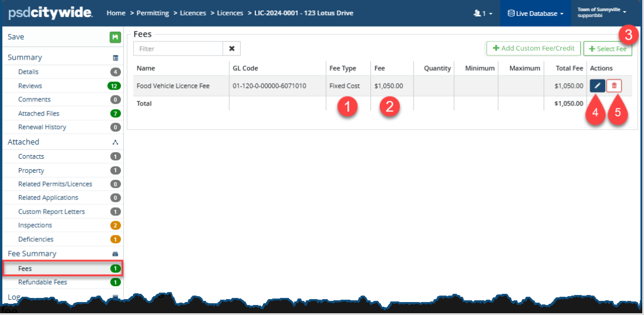Screen dimensions: 644x315
Task: Click the Total row label
Action: point(144,103)
